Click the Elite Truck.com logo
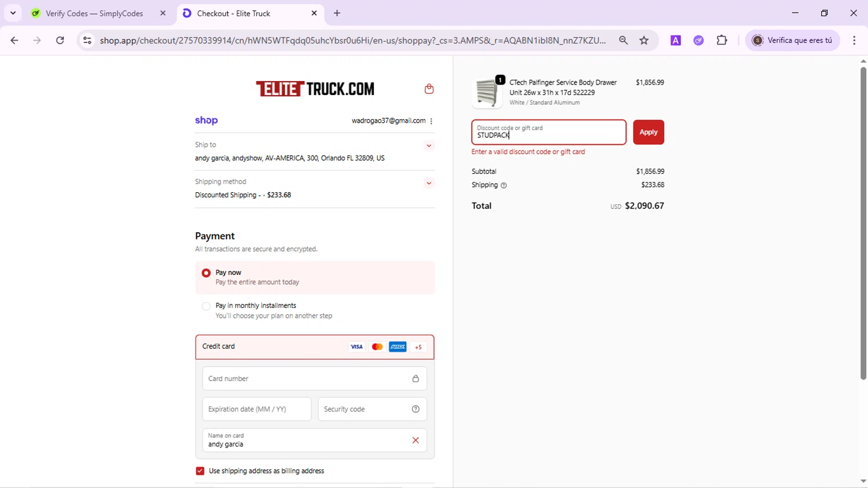 315,89
